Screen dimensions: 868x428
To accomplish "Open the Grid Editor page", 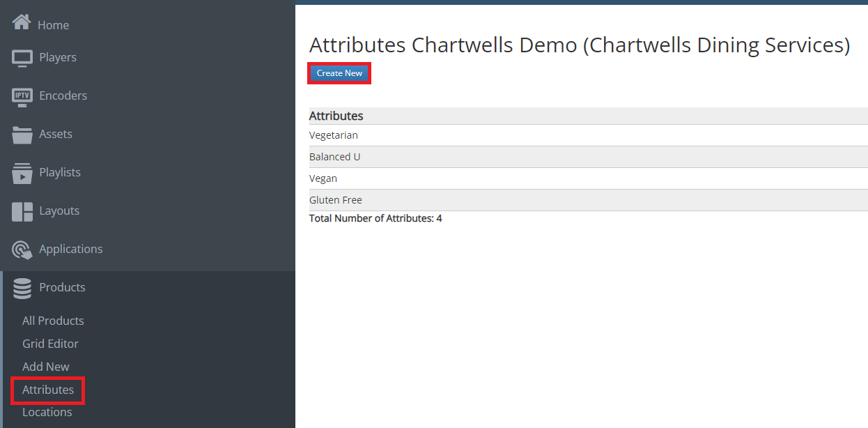I will 50,344.
